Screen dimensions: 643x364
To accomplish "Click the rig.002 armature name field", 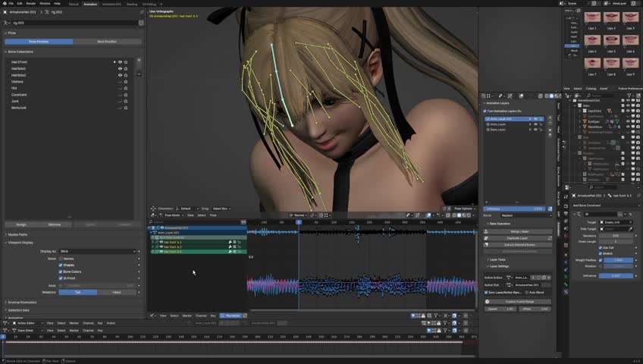I will (73, 23).
